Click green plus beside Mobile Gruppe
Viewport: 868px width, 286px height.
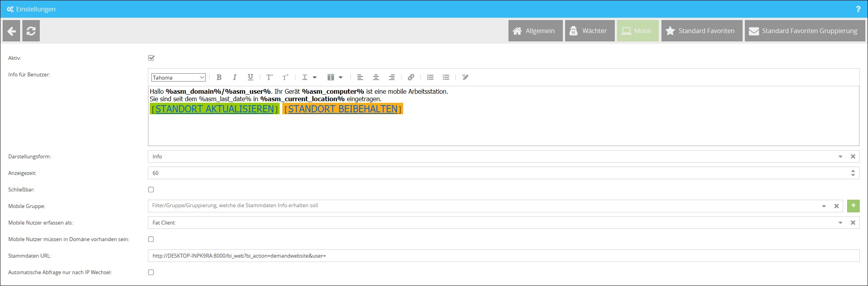(853, 206)
